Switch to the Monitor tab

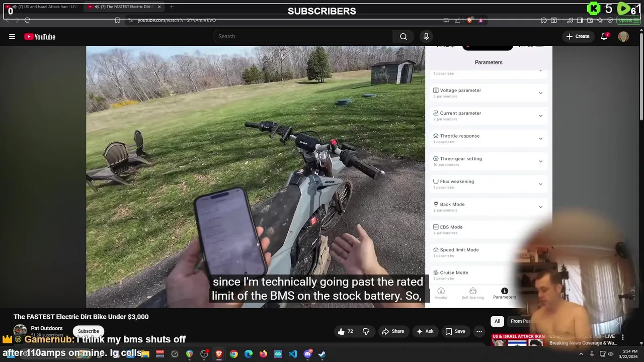441,294
